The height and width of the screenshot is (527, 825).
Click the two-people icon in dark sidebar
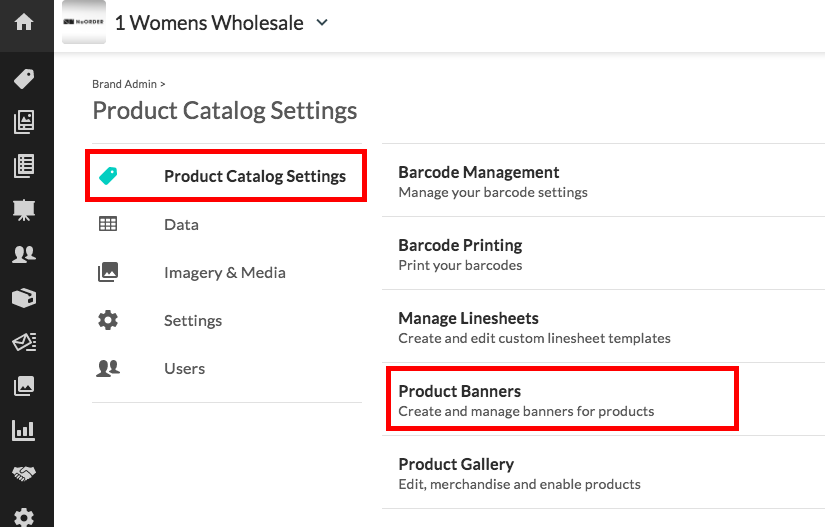tap(24, 254)
